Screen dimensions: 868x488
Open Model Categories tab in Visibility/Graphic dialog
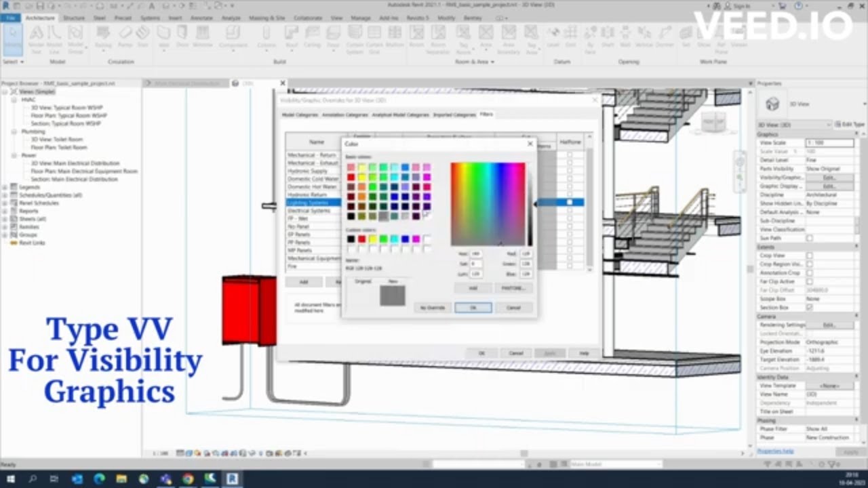click(x=299, y=115)
